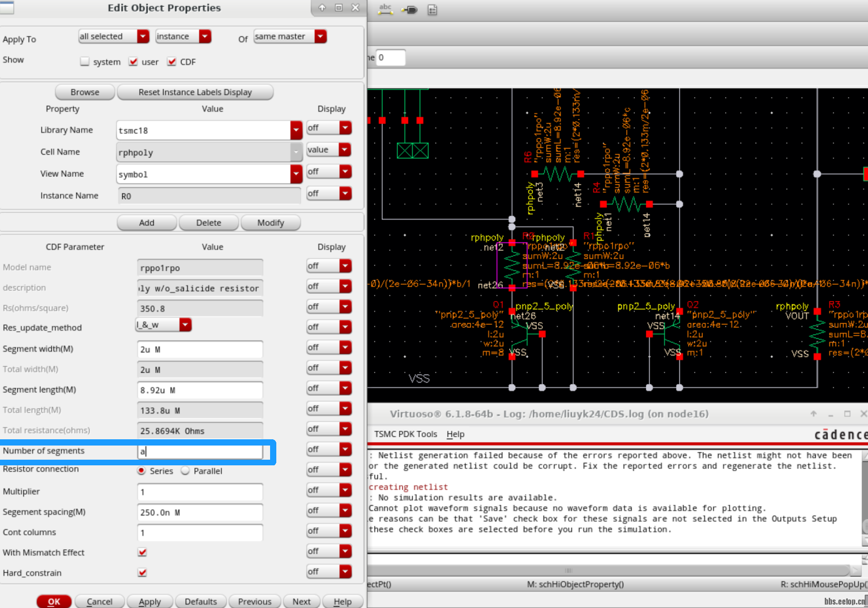The height and width of the screenshot is (608, 868).
Task: Open Cell Name display 'value' dropdown
Action: tap(328, 149)
